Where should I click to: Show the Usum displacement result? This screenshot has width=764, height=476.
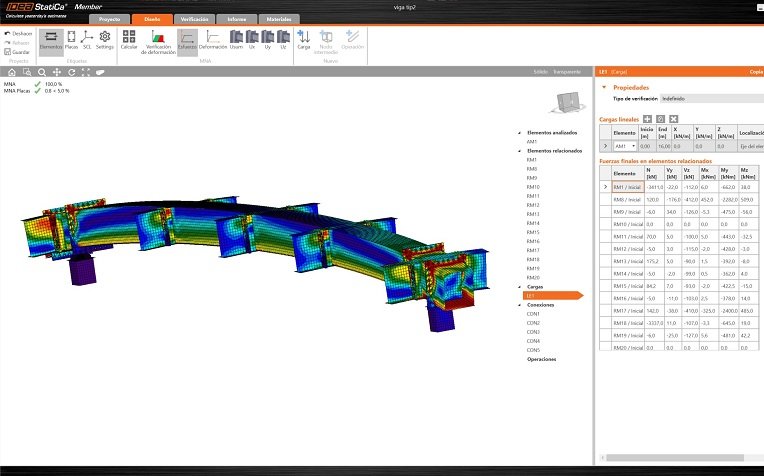tap(236, 39)
